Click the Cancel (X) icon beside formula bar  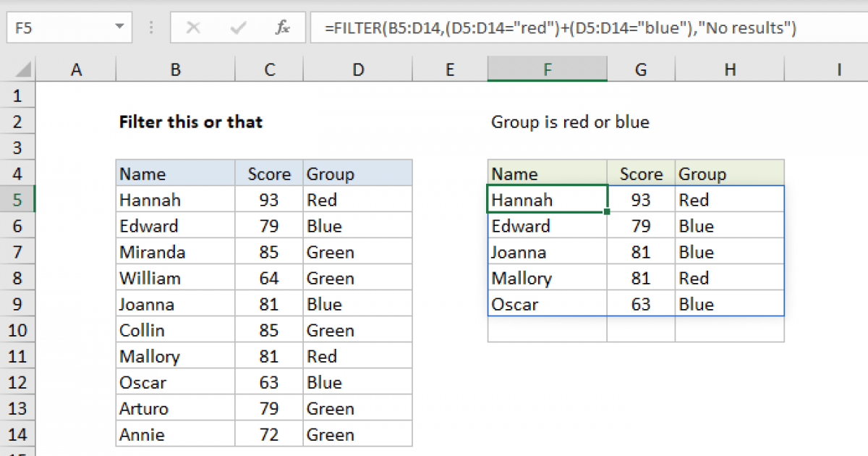click(x=194, y=28)
